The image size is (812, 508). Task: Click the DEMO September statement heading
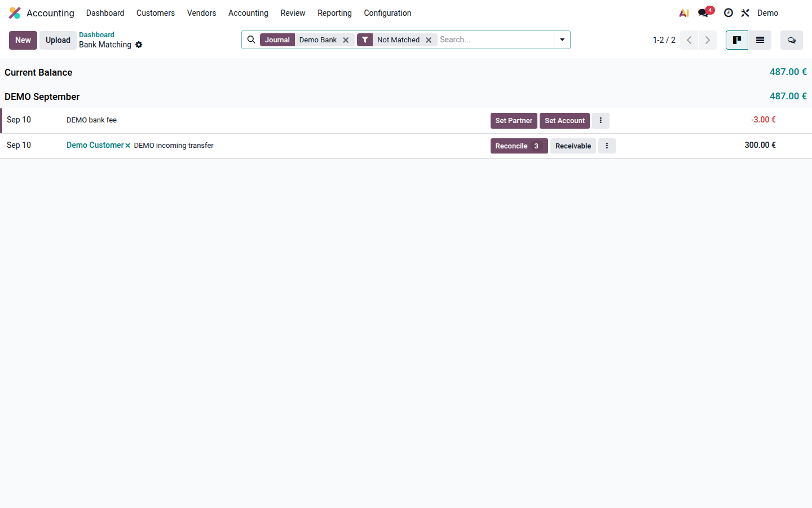coord(42,97)
